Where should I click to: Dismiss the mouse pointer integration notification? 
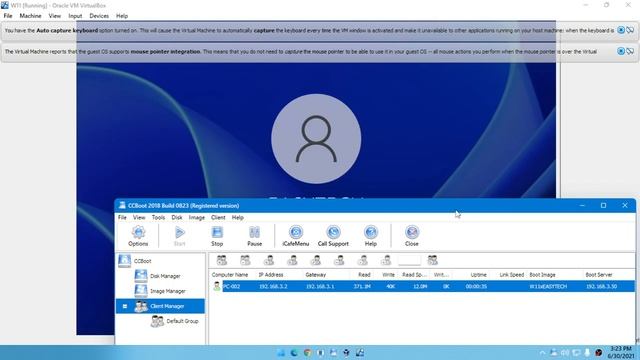[621, 51]
